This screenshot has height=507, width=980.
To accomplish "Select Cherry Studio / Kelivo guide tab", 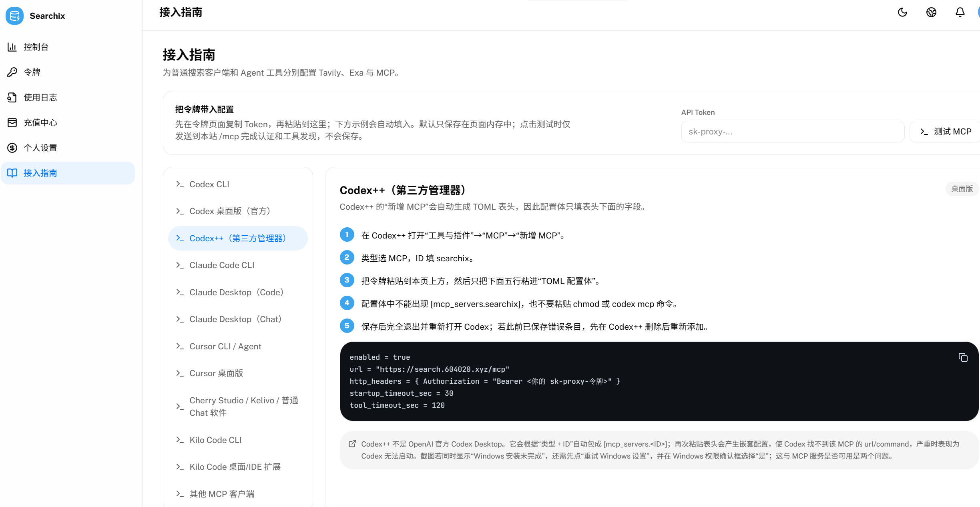I will [238, 407].
